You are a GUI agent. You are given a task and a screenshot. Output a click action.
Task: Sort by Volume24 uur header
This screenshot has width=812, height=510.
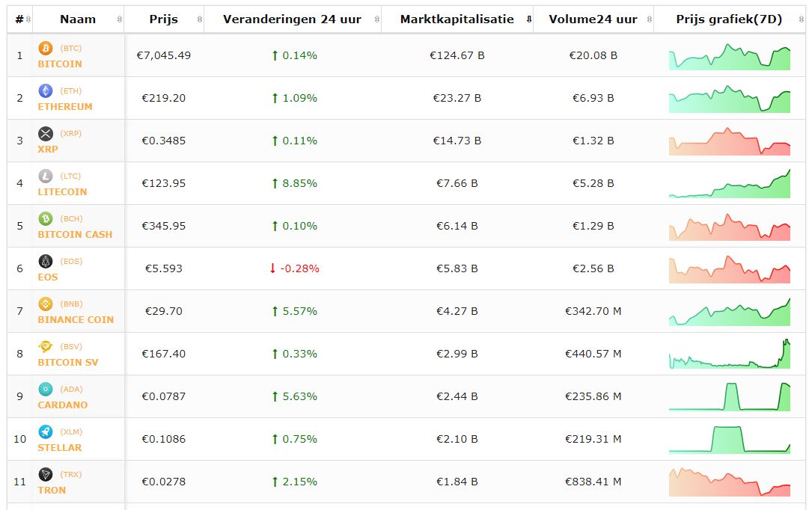click(x=593, y=19)
